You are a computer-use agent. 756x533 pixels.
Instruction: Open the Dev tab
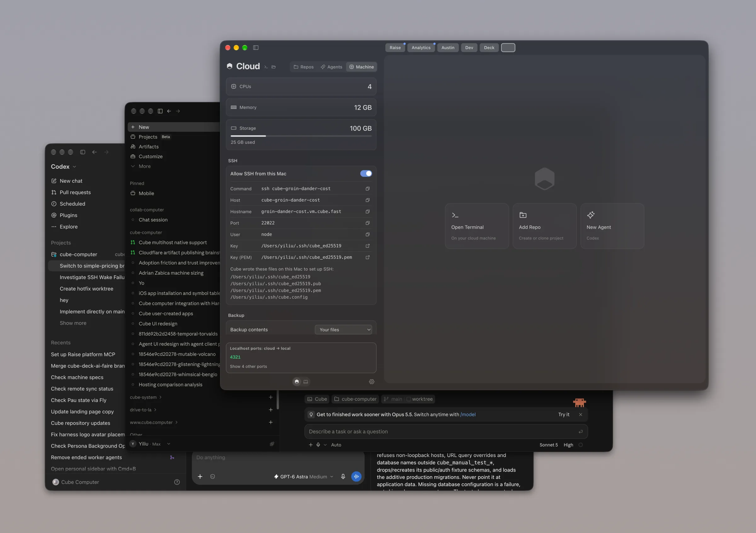click(469, 48)
